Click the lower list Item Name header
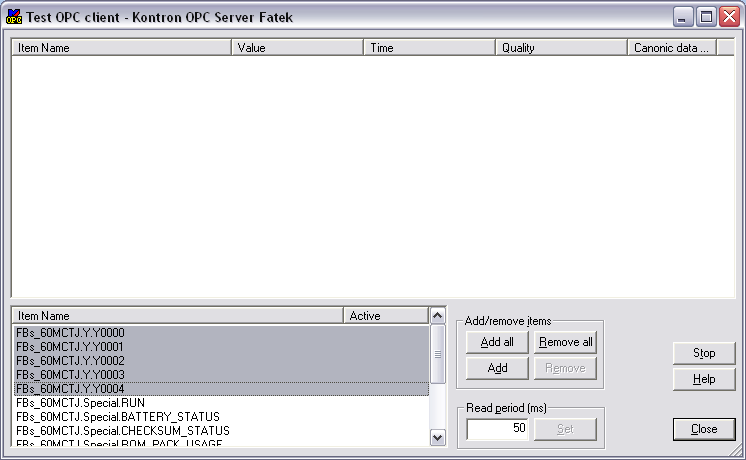This screenshot has width=746, height=460. (x=177, y=316)
